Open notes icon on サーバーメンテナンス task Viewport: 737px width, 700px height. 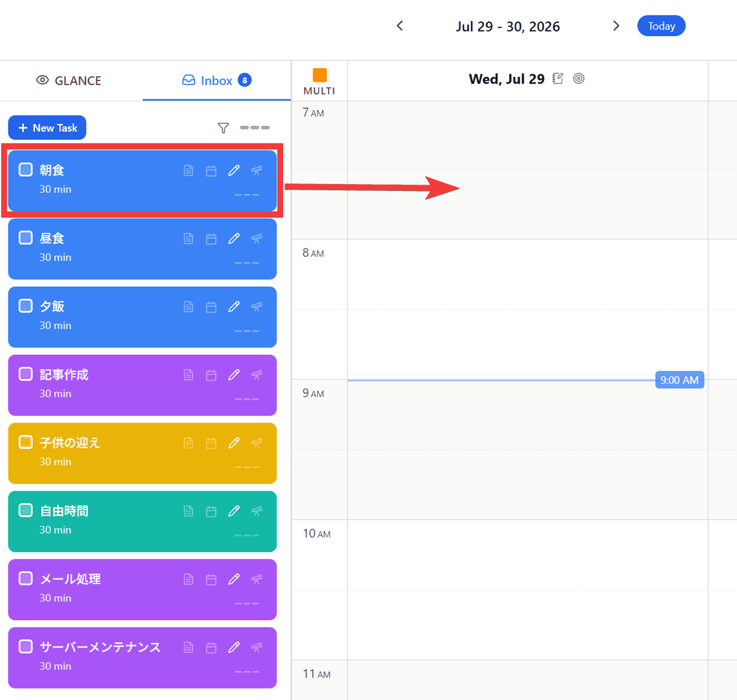[189, 648]
